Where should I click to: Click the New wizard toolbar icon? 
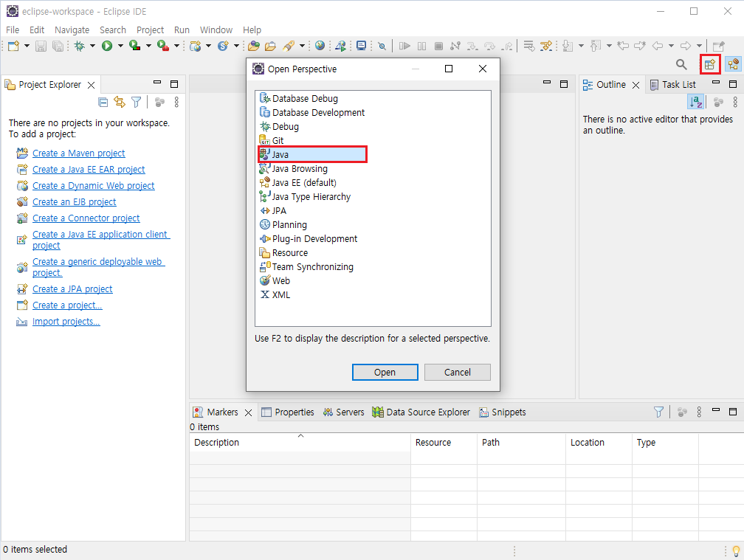(x=13, y=46)
